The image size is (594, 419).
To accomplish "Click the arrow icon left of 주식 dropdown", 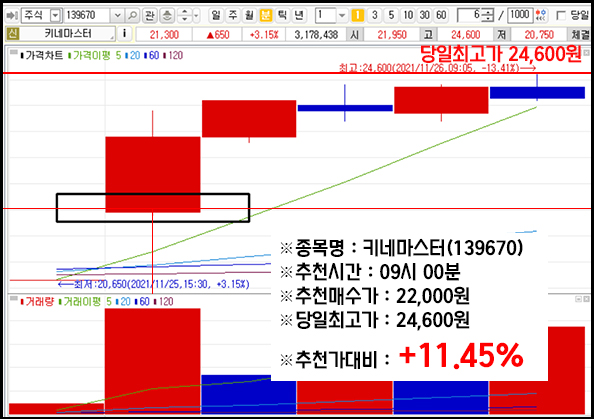I will [x=12, y=15].
